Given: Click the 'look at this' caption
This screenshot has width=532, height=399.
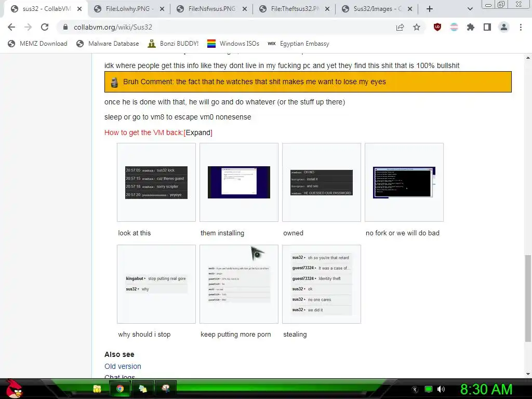Looking at the screenshot, I should (x=135, y=233).
